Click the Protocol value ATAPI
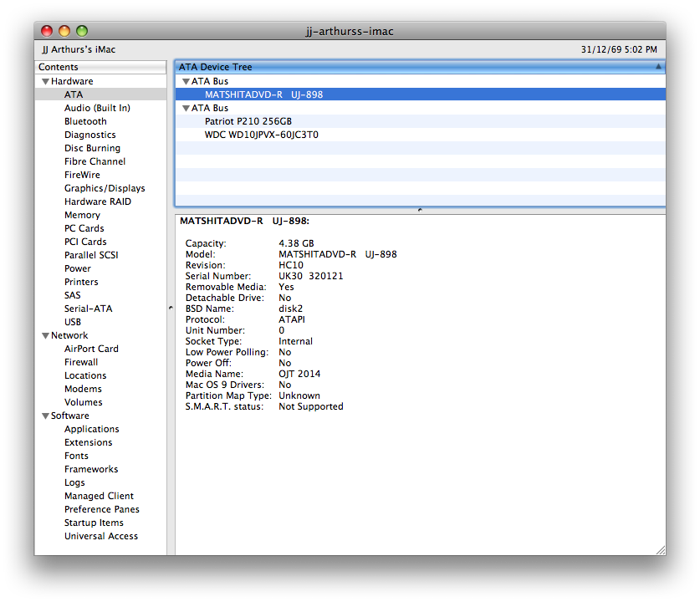Viewport: 700px width, 602px height. [292, 319]
